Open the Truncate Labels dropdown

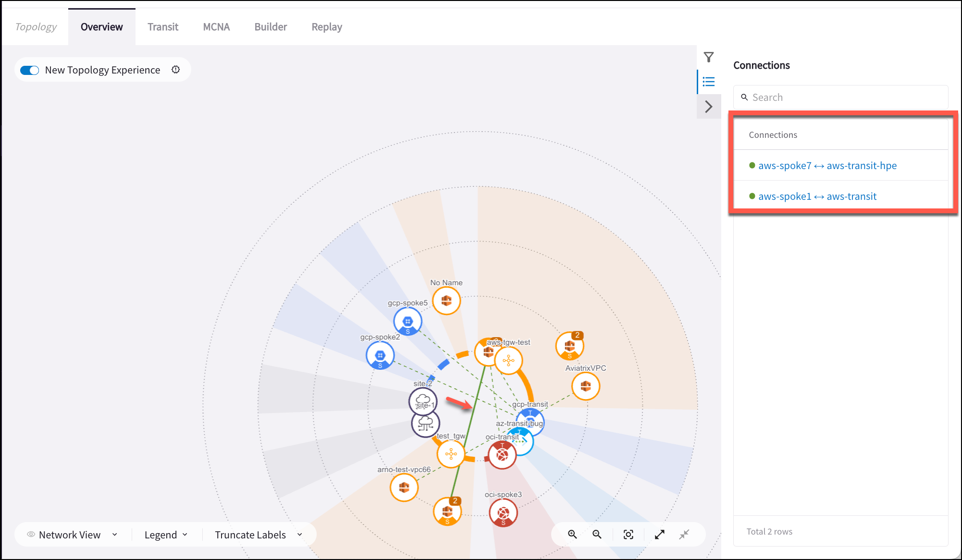click(x=258, y=535)
